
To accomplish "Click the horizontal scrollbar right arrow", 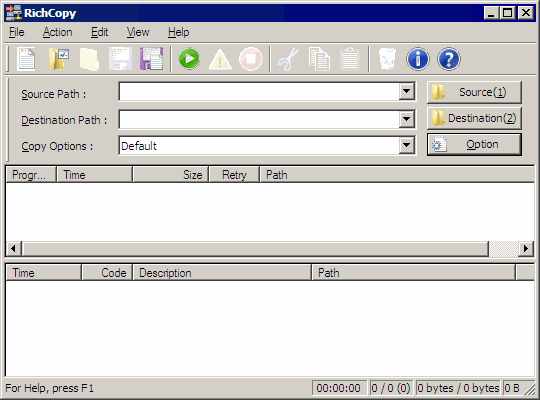I will point(526,248).
